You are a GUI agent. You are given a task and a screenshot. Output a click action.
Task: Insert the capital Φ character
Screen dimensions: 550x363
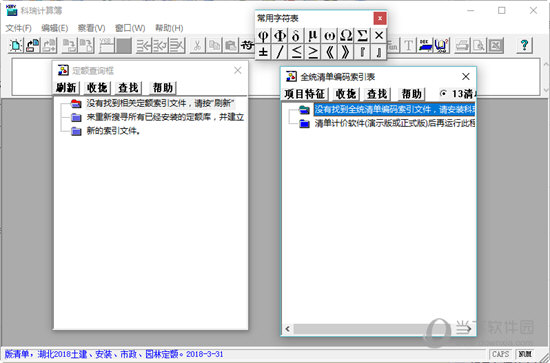(280, 35)
